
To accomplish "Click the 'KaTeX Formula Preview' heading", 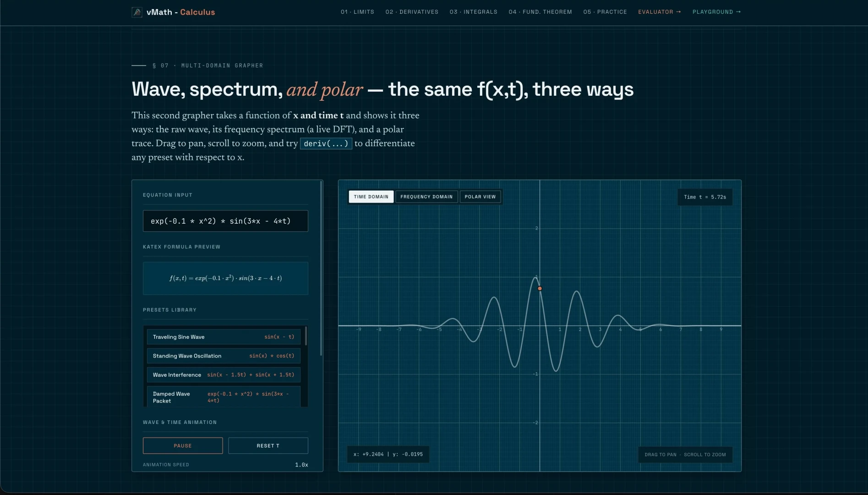I will tap(181, 247).
